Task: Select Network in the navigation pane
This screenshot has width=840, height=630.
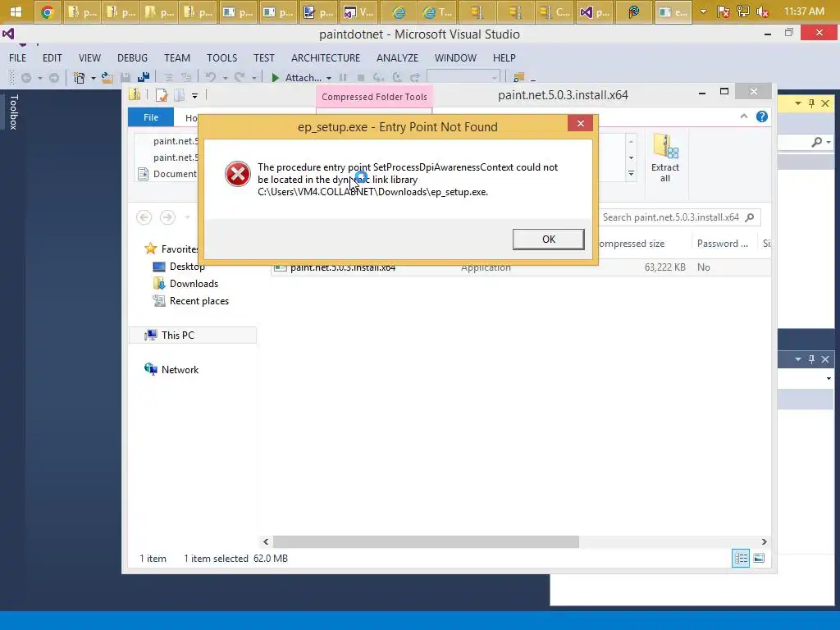Action: click(171, 370)
